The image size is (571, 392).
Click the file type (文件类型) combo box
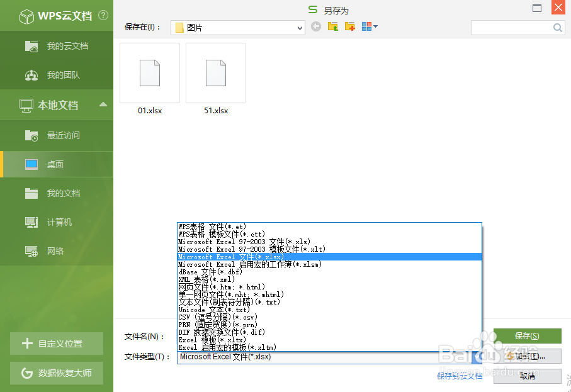coord(329,357)
